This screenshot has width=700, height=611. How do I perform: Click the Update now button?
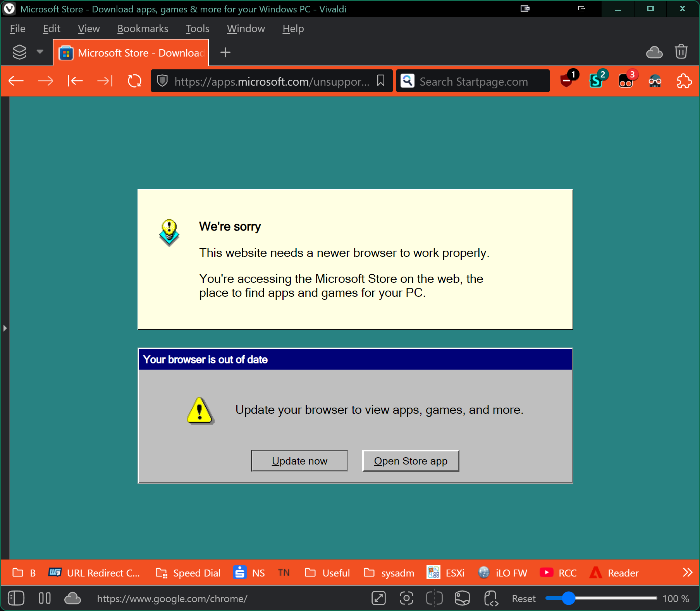tap(299, 461)
